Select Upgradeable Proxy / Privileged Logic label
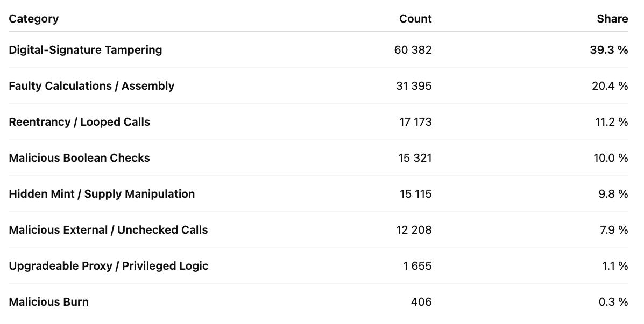 coord(108,266)
